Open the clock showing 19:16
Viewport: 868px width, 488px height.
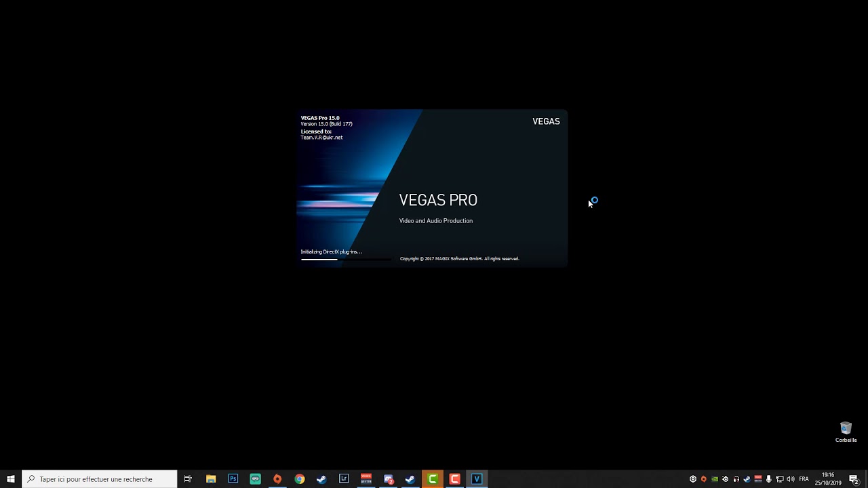point(828,479)
